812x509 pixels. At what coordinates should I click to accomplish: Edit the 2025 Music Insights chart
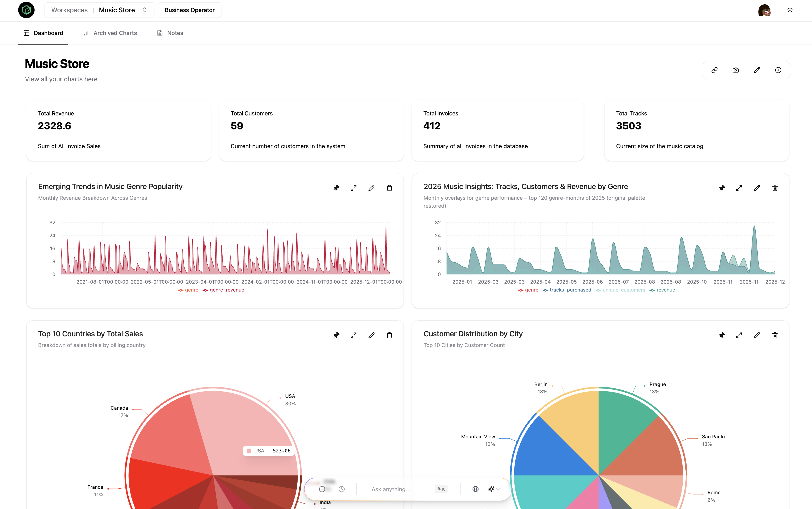click(x=757, y=188)
